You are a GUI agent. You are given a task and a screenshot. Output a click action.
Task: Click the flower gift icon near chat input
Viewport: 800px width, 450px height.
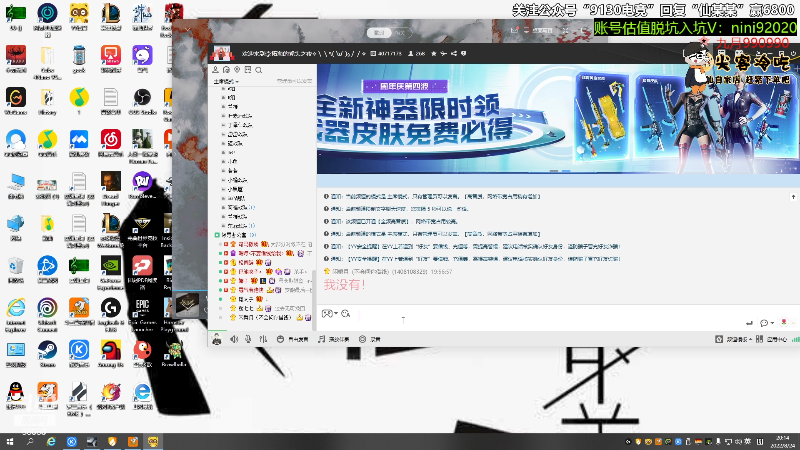point(784,322)
